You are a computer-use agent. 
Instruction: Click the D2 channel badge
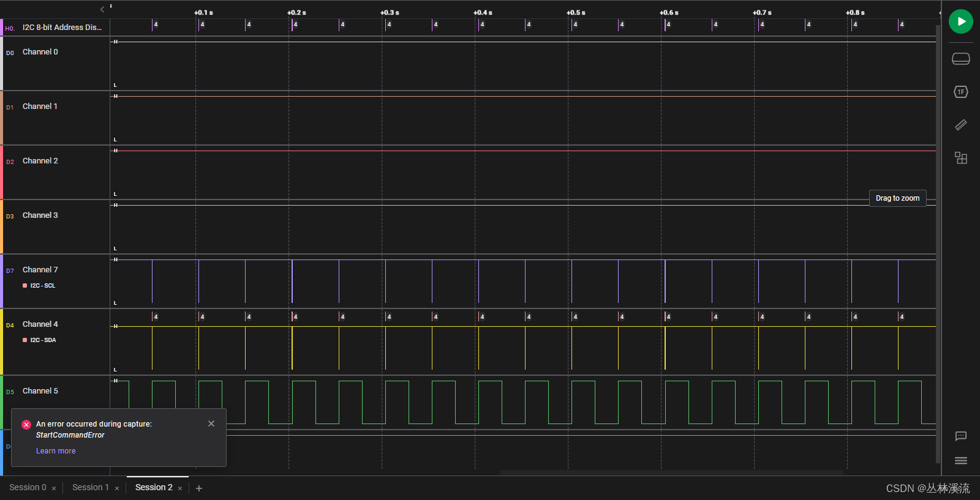10,162
